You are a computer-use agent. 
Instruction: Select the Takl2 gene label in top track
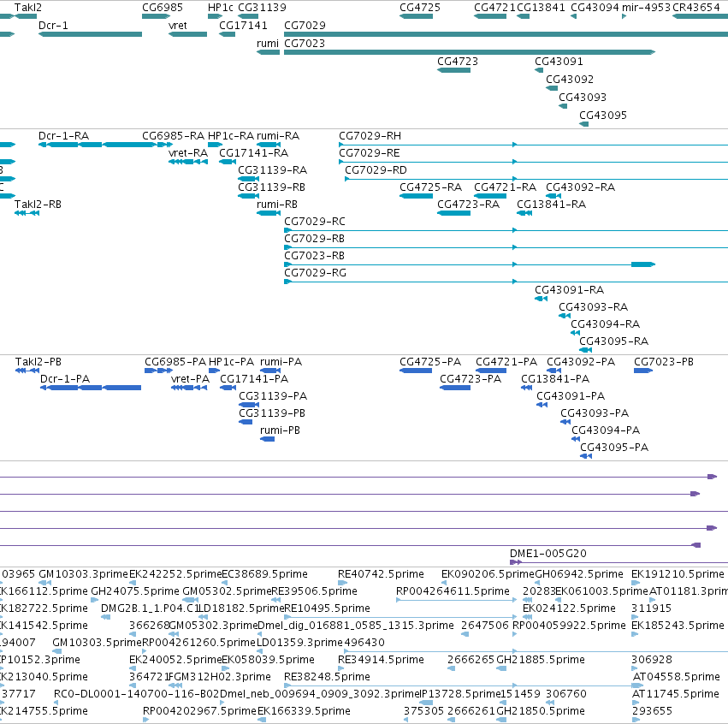click(28, 8)
